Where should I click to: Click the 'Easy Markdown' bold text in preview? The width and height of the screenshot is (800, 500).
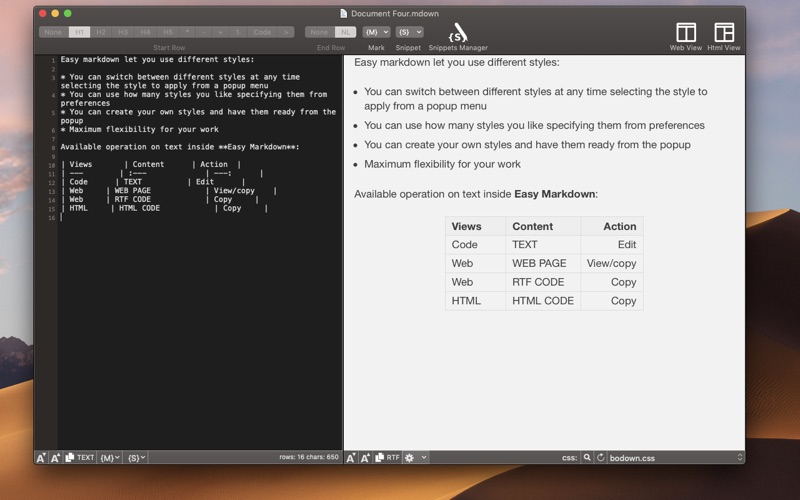pos(554,194)
